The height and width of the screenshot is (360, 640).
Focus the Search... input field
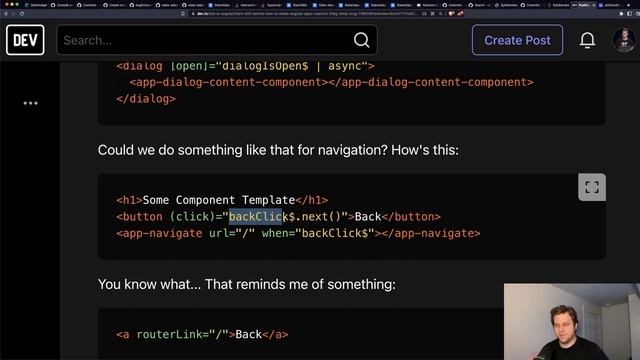tap(217, 40)
